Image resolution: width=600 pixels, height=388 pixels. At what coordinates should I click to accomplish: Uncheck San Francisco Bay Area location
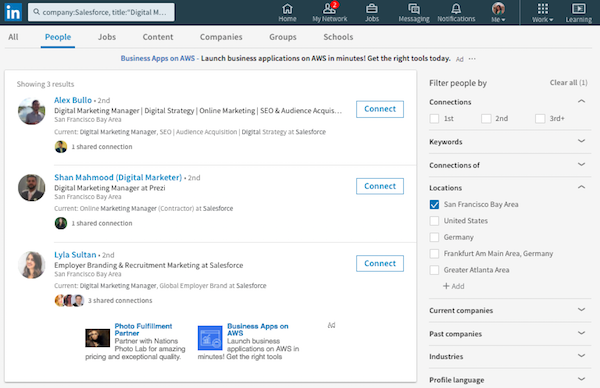click(434, 205)
